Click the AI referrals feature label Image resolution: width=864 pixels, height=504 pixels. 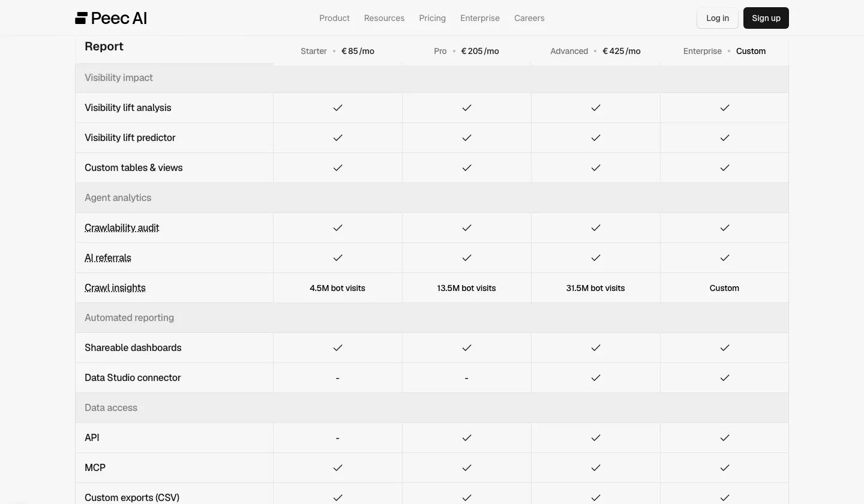pos(108,258)
